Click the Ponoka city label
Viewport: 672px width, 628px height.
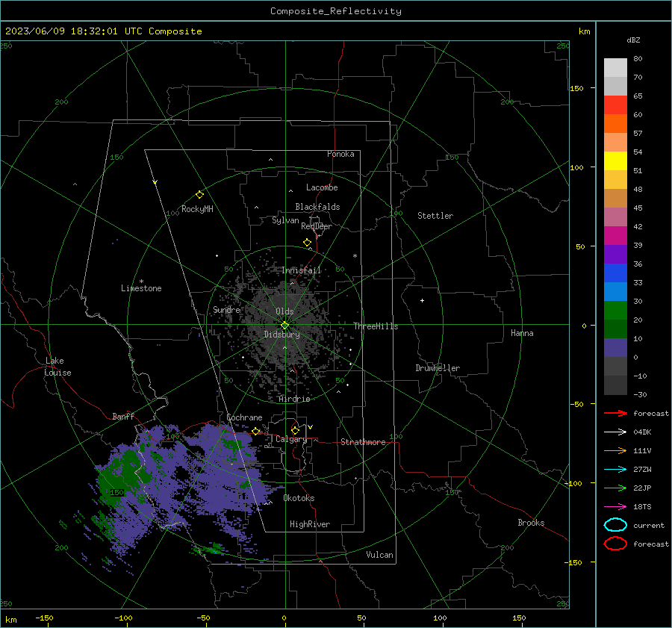click(x=340, y=154)
